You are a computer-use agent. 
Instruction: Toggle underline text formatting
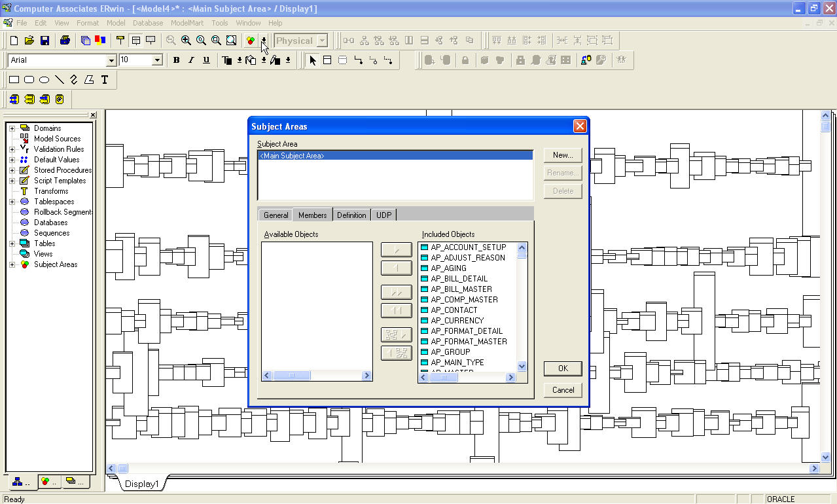(x=205, y=60)
